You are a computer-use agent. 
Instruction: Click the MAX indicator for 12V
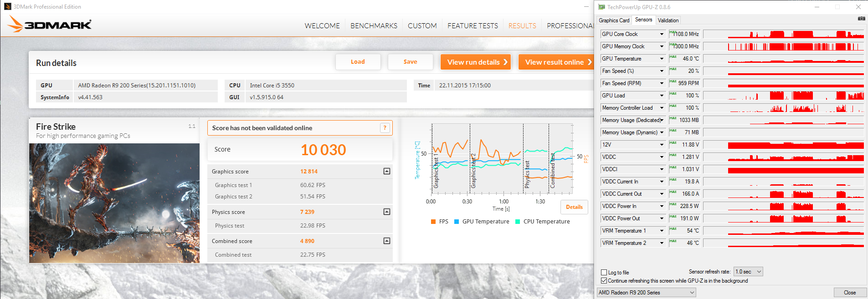pyautogui.click(x=673, y=143)
